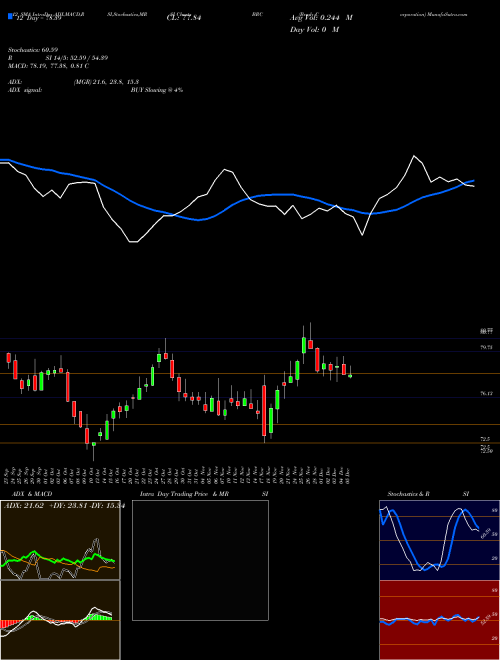Click the 'ADX: 21.62 +DY: 23.81 -DY: 15.34' header
500x660 pixels.
coord(64,506)
